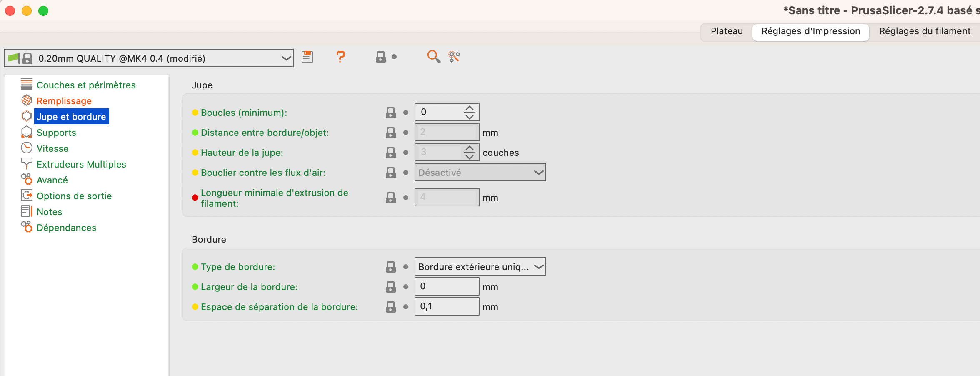Click the Espace de séparation 0,1 input field
This screenshot has height=376, width=980.
447,306
